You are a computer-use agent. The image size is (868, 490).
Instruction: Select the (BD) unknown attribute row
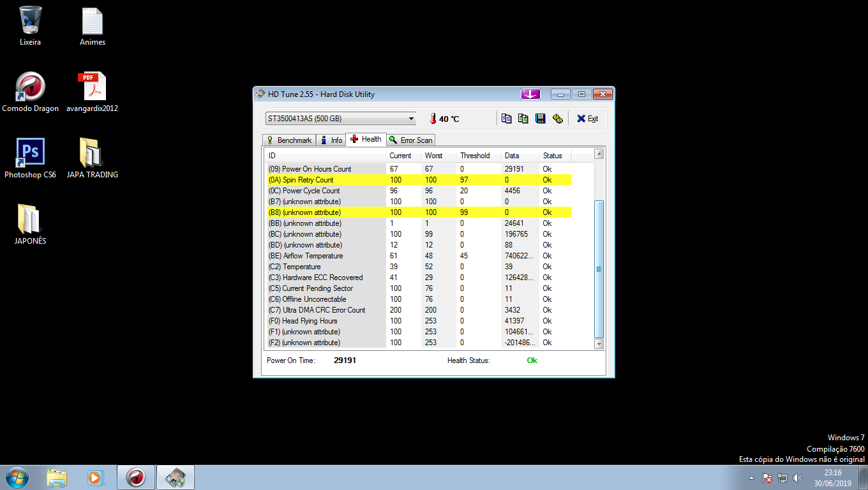point(418,245)
